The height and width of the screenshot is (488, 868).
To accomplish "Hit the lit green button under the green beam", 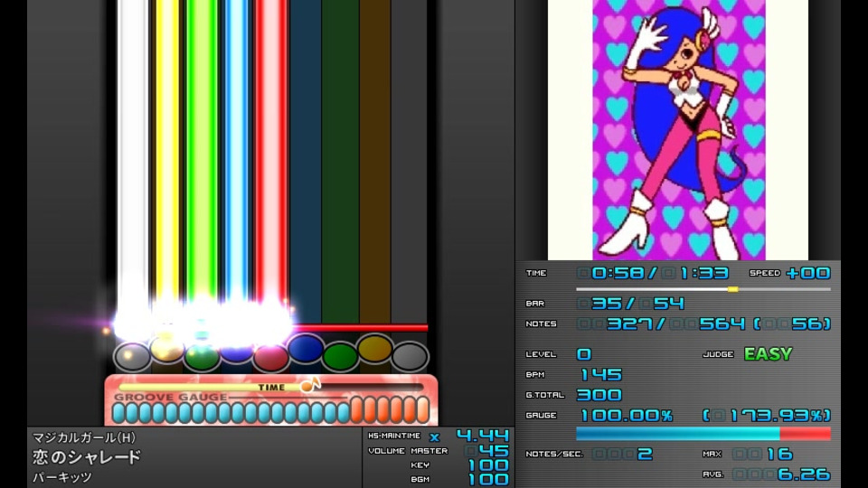I will pos(202,357).
